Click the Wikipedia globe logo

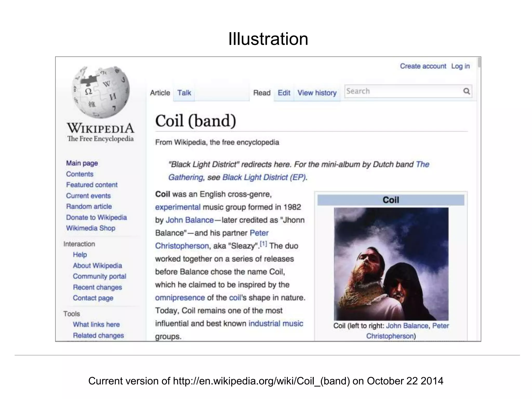pyautogui.click(x=101, y=92)
